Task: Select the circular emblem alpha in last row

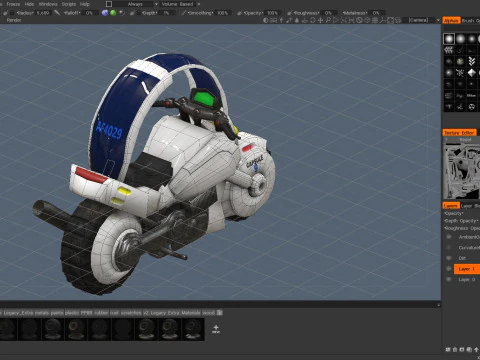Action: pos(472,107)
